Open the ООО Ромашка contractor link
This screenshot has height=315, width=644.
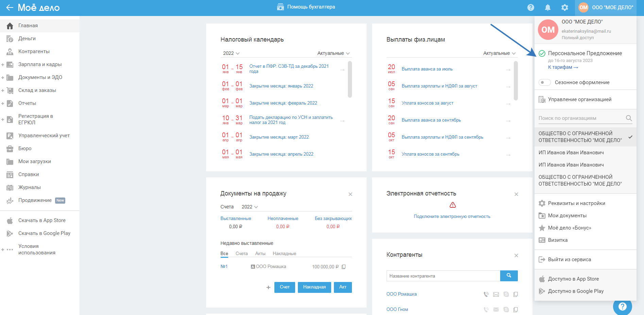401,294
